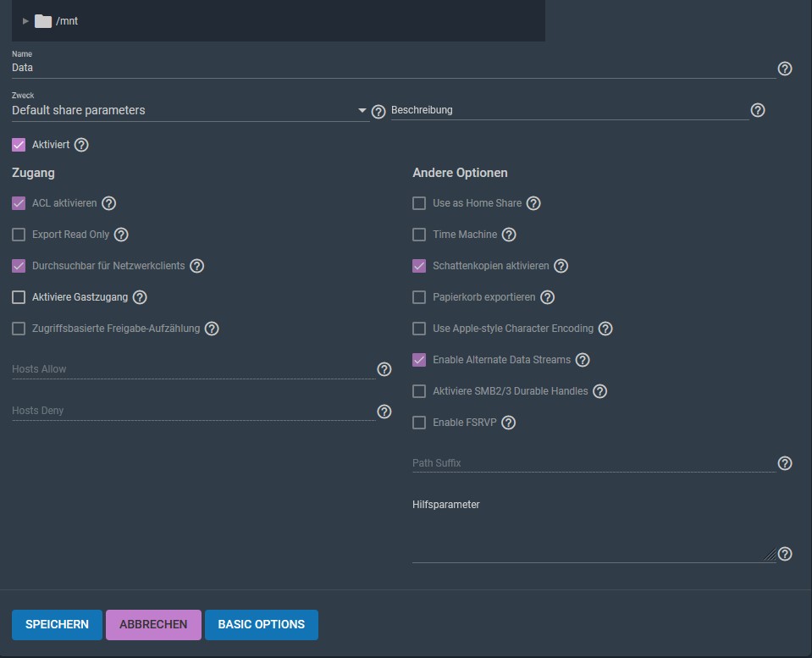Enable the Aktiviere Gastzugang checkbox

(x=19, y=297)
